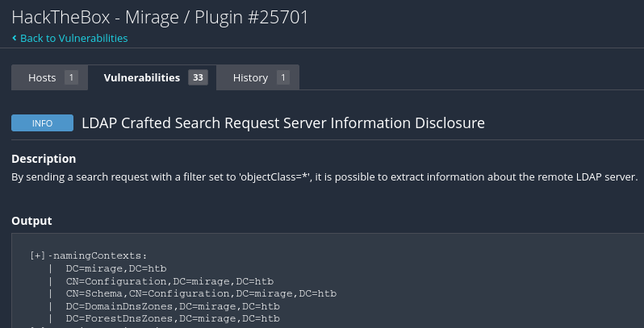Click the back chevron before Back to Vulnerabilities
This screenshot has width=644, height=328.
click(x=15, y=38)
